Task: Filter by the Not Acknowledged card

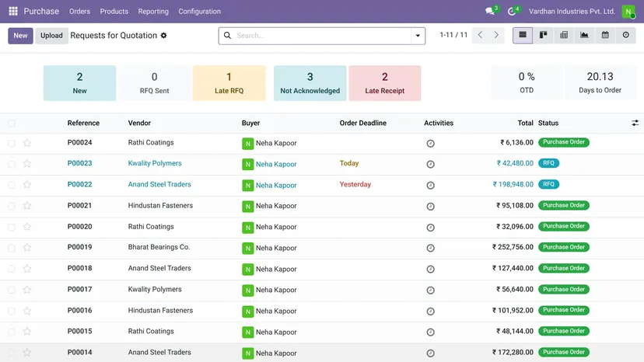Action: click(310, 83)
